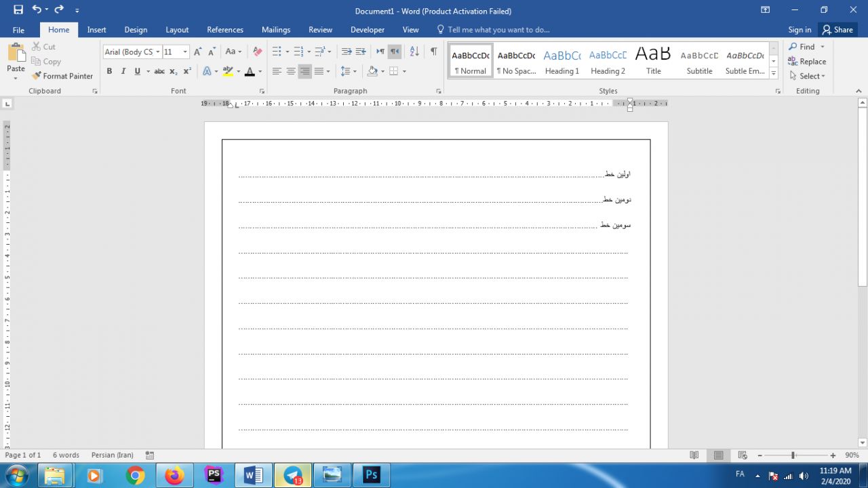Open the Numbering list dropdown
Image resolution: width=868 pixels, height=488 pixels.
tap(309, 52)
